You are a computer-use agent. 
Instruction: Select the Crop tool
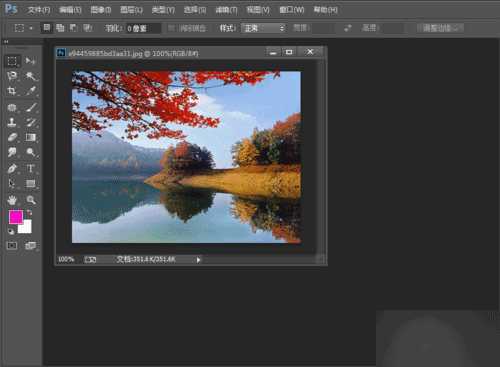click(x=12, y=91)
